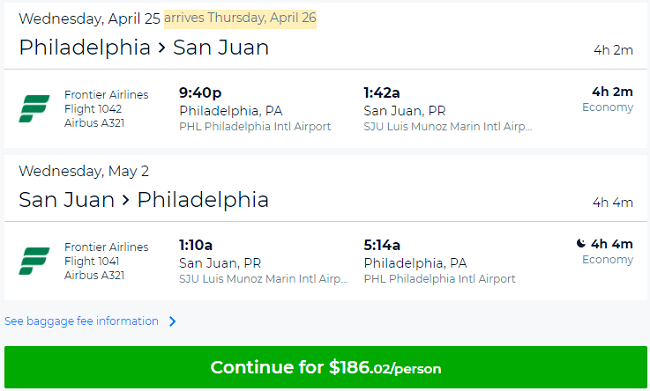650x391 pixels.
Task: Click the Economy label under 4h 2m
Action: coord(607,107)
